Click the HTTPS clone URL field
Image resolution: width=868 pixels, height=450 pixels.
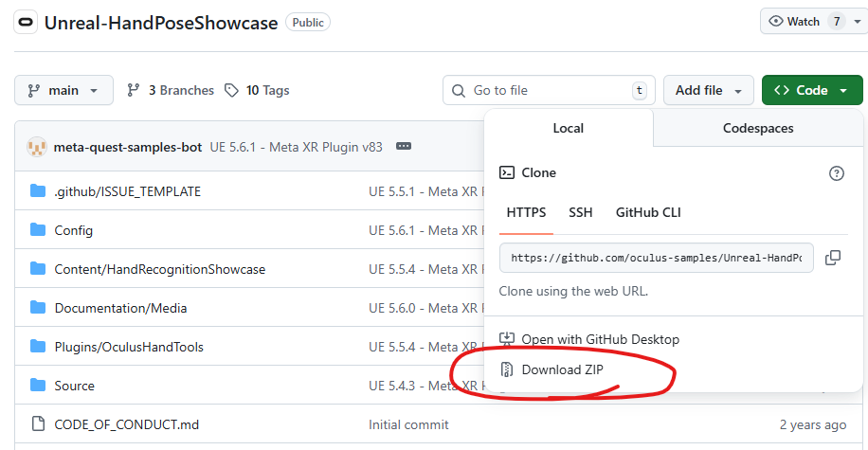point(657,258)
